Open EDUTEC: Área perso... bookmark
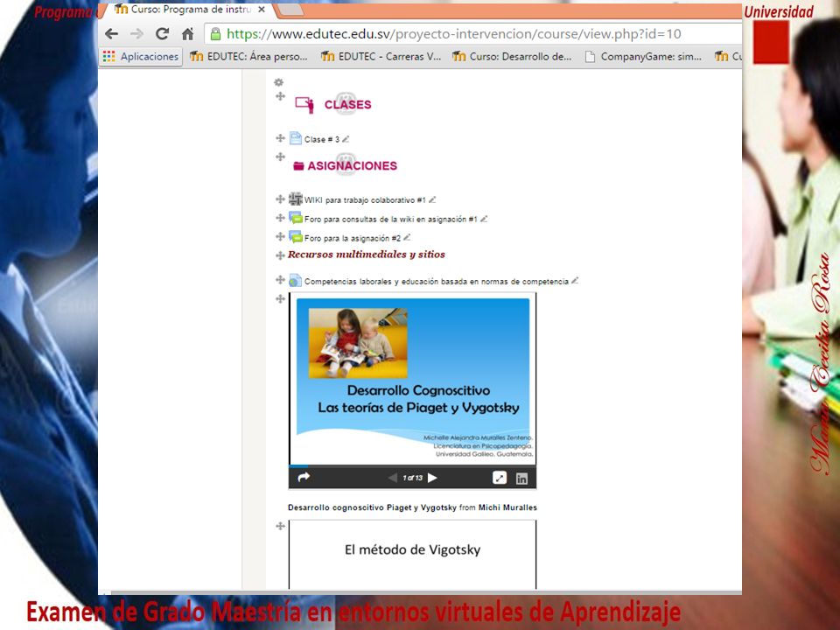840x630 pixels. pyautogui.click(x=249, y=56)
